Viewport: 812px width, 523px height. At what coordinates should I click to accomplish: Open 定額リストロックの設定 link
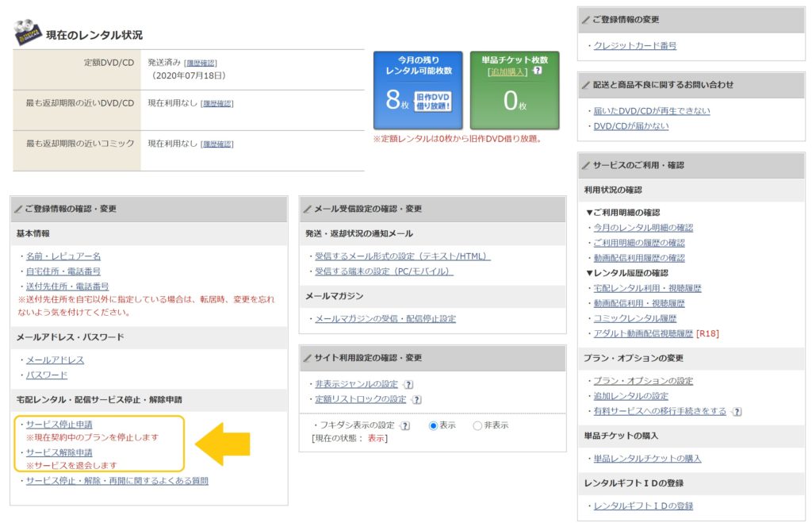(x=361, y=399)
